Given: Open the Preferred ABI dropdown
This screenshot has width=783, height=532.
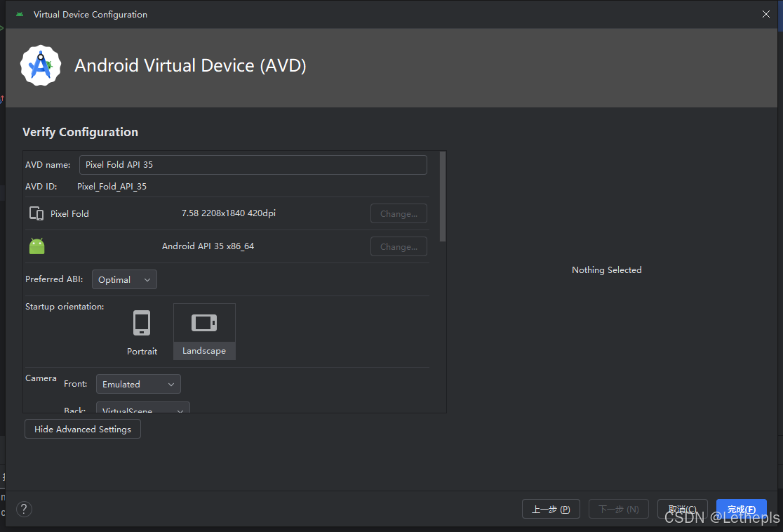Looking at the screenshot, I should 124,279.
